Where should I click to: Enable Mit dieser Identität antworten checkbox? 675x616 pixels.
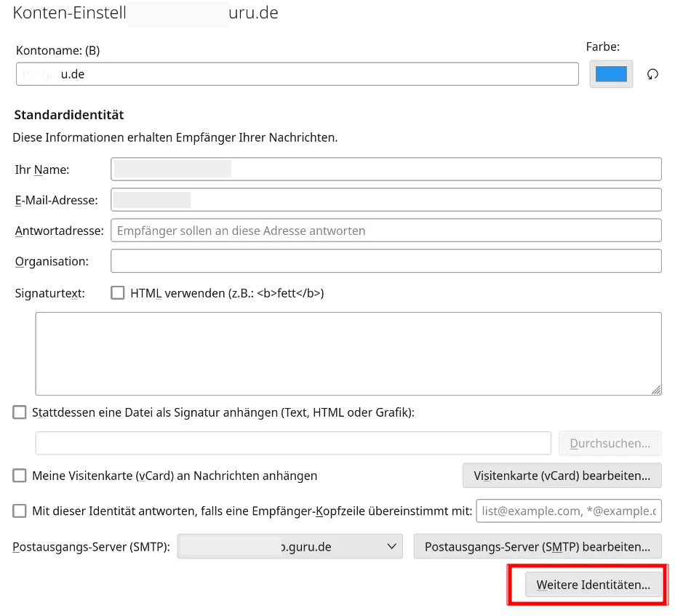click(x=20, y=511)
